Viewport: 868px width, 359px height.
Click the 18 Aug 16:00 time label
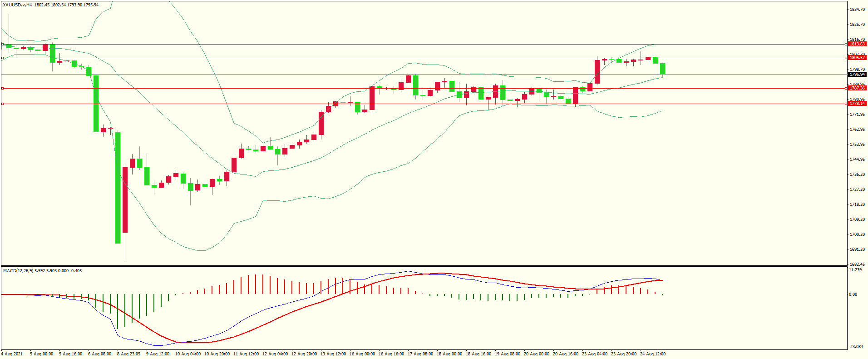coord(478,354)
